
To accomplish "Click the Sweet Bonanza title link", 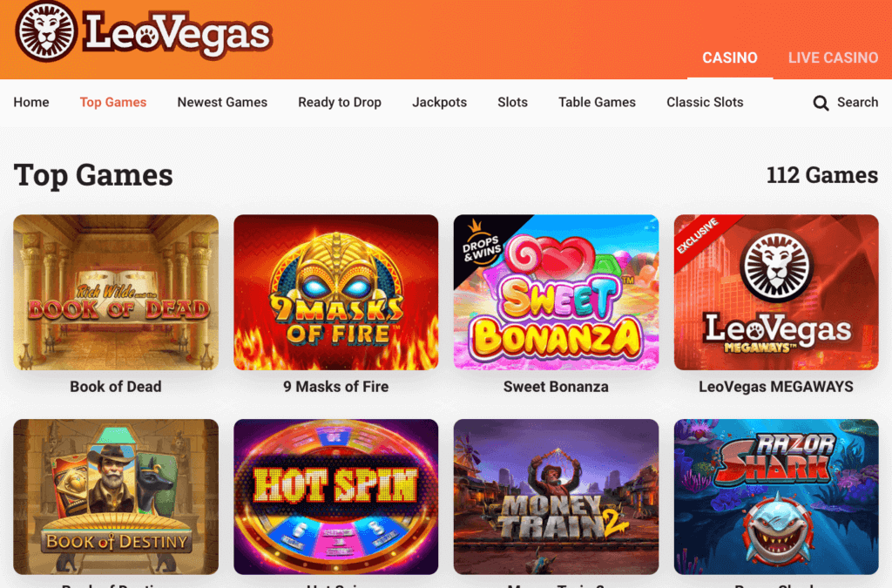I will pos(556,387).
